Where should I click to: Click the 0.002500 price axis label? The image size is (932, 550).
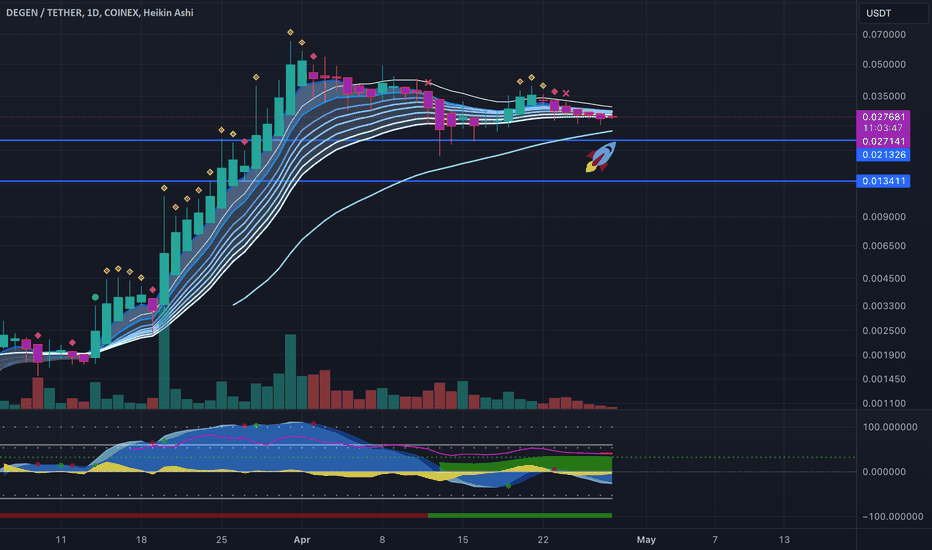(x=884, y=331)
